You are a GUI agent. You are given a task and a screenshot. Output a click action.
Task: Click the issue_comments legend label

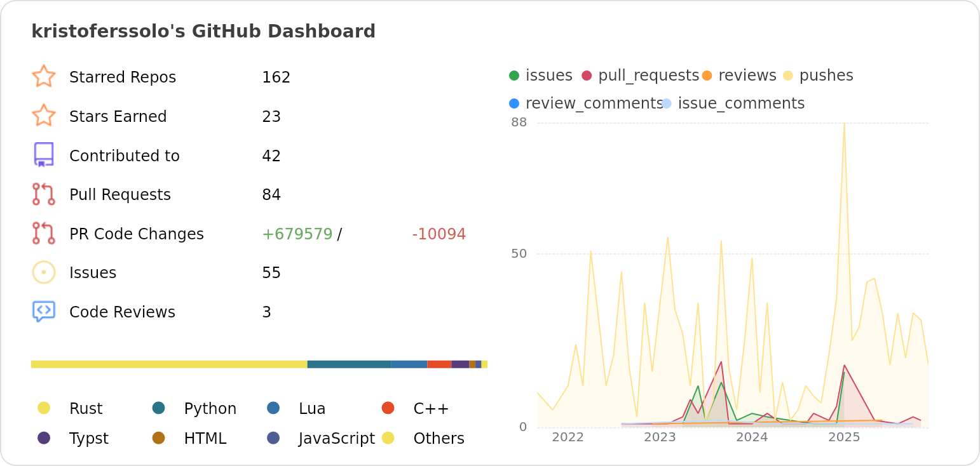741,102
